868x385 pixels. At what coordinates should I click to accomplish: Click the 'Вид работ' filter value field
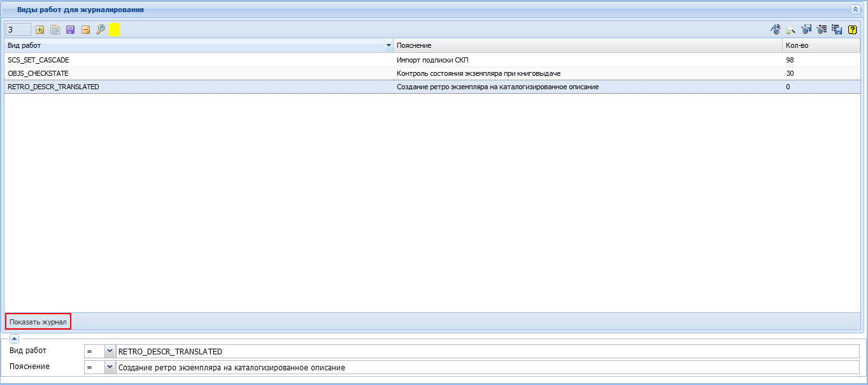coord(488,351)
